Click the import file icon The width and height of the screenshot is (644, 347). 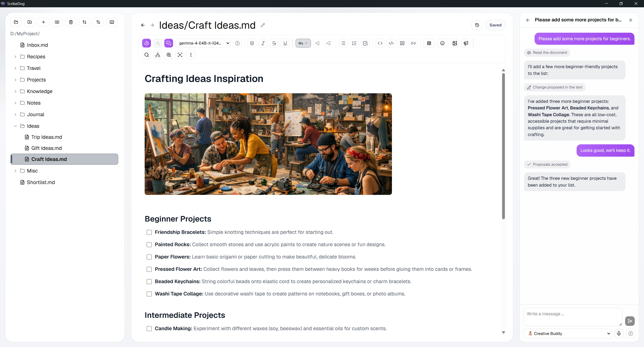(x=57, y=22)
